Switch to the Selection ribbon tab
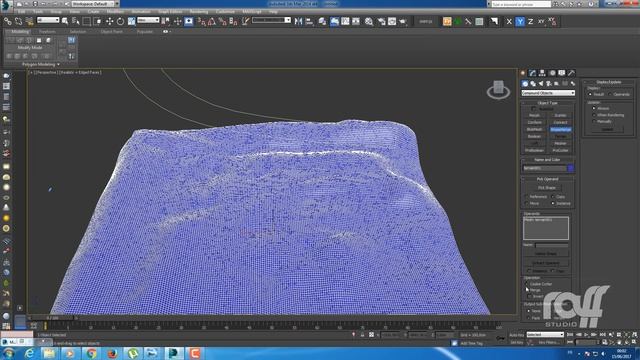640x360 pixels. [78, 31]
